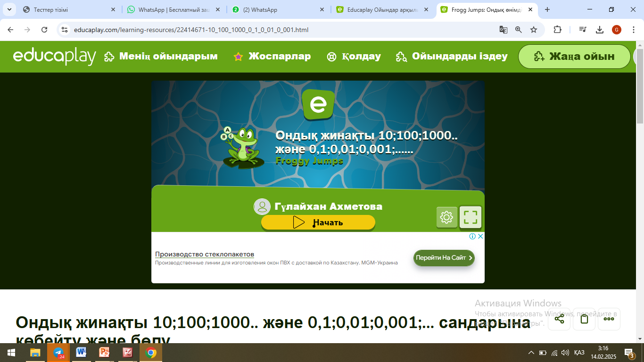The image size is (644, 362).
Task: Share this game with share icon
Action: click(x=559, y=319)
